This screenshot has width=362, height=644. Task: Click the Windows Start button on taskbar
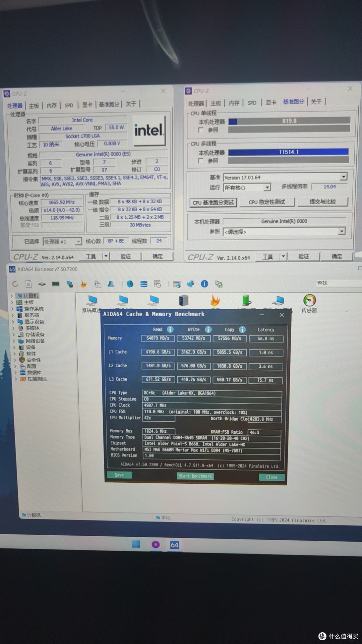pyautogui.click(x=136, y=544)
